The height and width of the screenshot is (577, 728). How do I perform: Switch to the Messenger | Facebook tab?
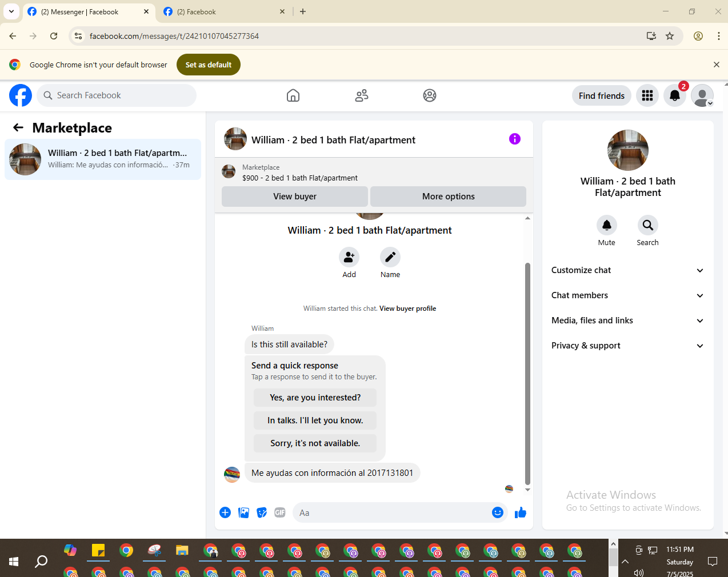(x=89, y=11)
